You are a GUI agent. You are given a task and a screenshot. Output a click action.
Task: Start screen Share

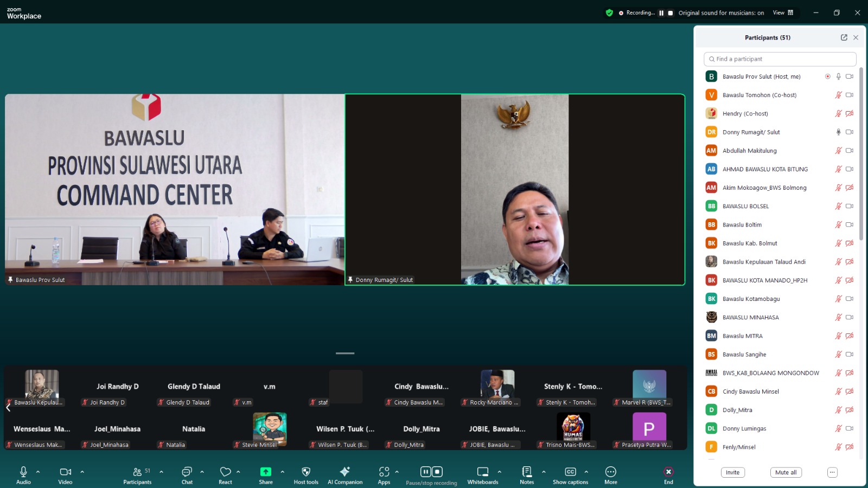tap(266, 475)
